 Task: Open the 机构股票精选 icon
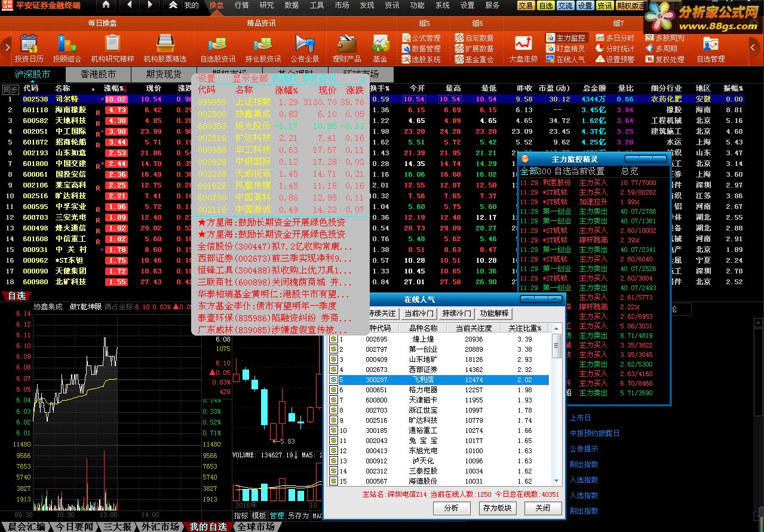coord(165,48)
